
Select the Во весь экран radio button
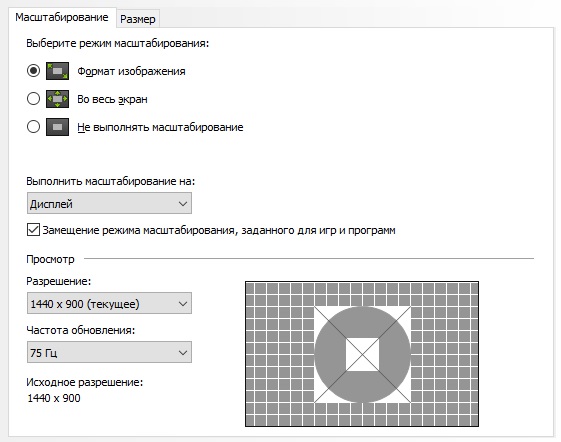pyautogui.click(x=33, y=98)
